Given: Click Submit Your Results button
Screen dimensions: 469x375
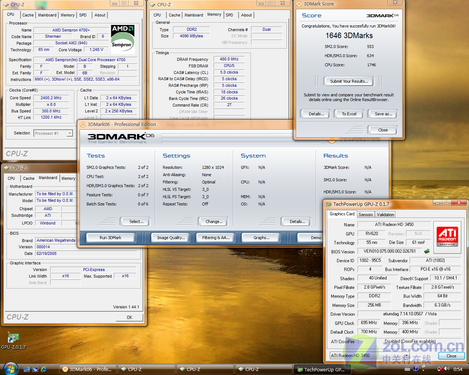Looking at the screenshot, I should click(349, 81).
